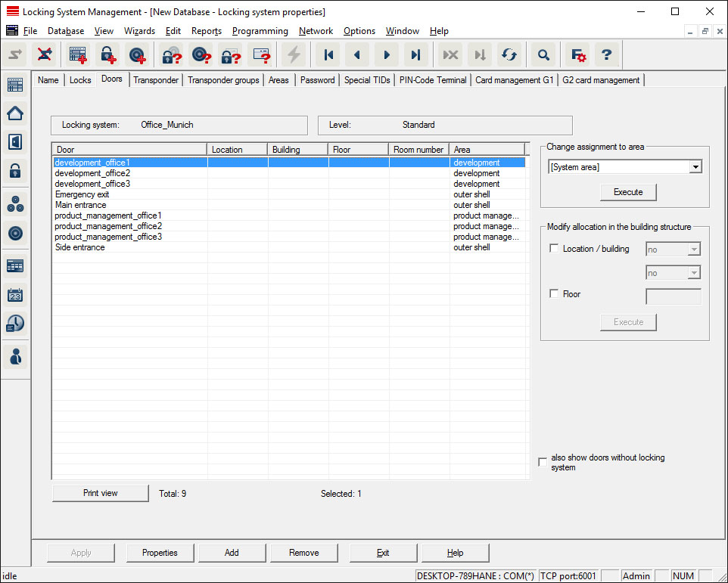Select the Main entrance door row
Viewport: 728px width, 583px height.
click(x=81, y=205)
